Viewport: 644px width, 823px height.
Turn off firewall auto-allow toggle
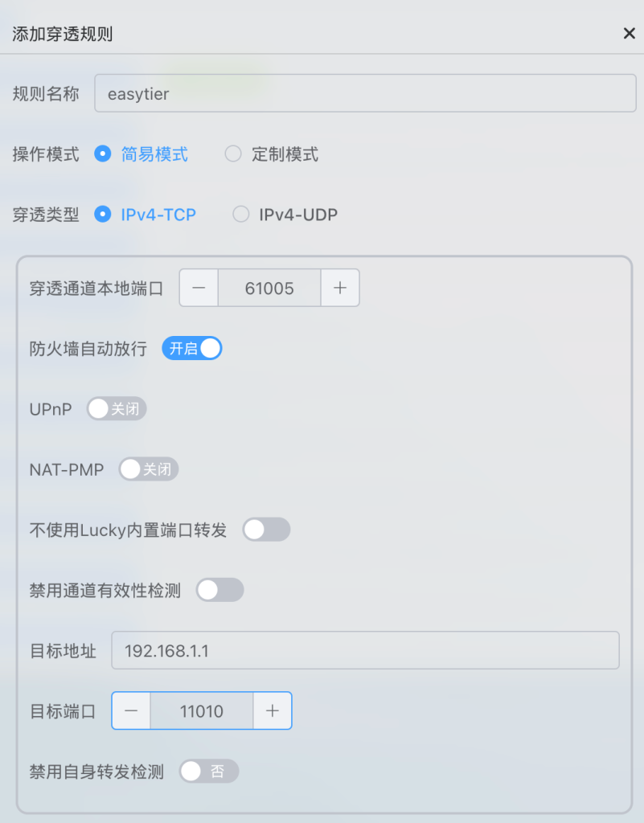coord(192,349)
